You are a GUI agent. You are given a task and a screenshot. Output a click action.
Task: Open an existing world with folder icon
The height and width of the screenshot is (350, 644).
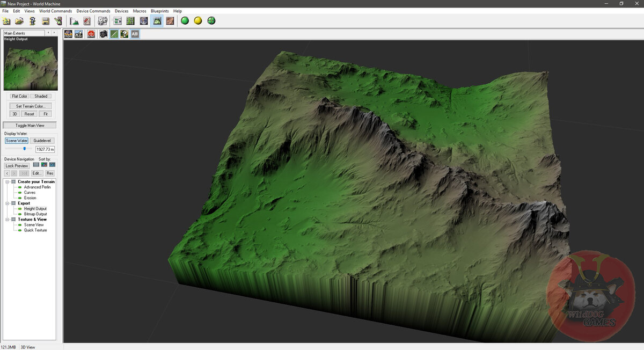19,21
